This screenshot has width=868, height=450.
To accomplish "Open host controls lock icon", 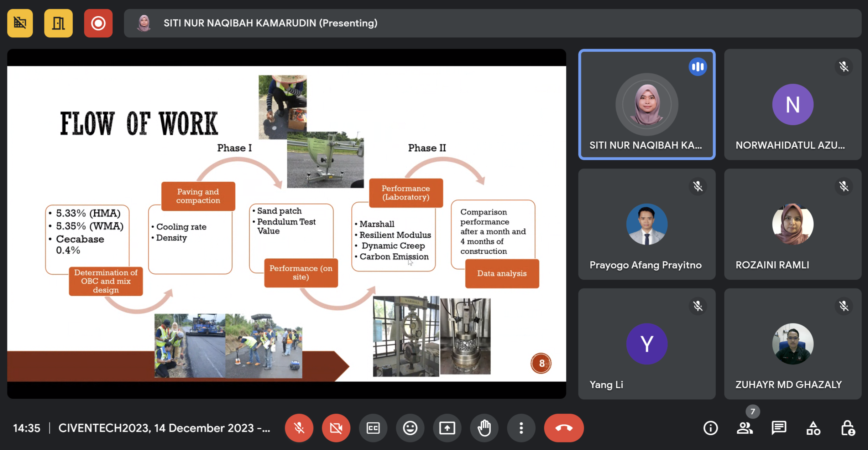I will click(x=848, y=428).
